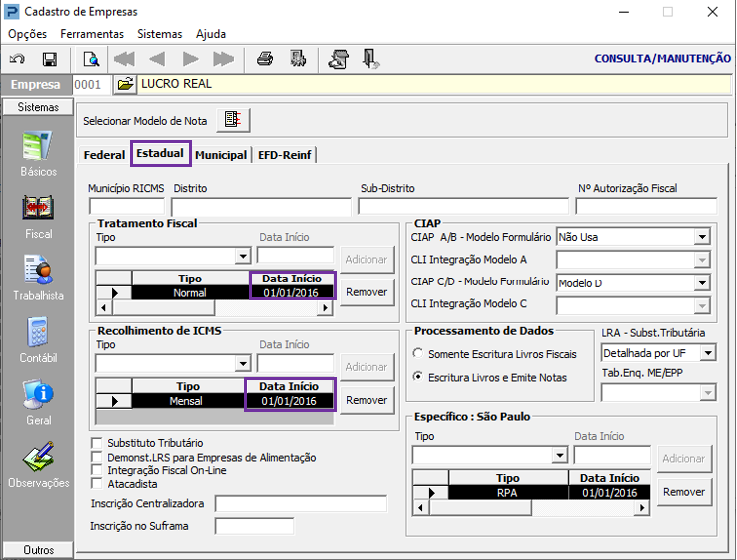
Task: Go to previous record arrow icon
Action: tap(157, 59)
